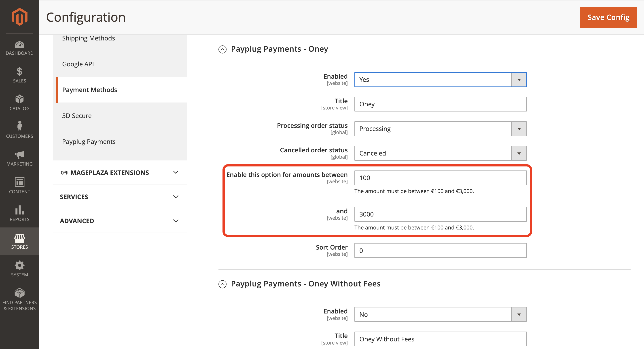The width and height of the screenshot is (644, 349).
Task: Click the Save Config button
Action: pyautogui.click(x=608, y=17)
